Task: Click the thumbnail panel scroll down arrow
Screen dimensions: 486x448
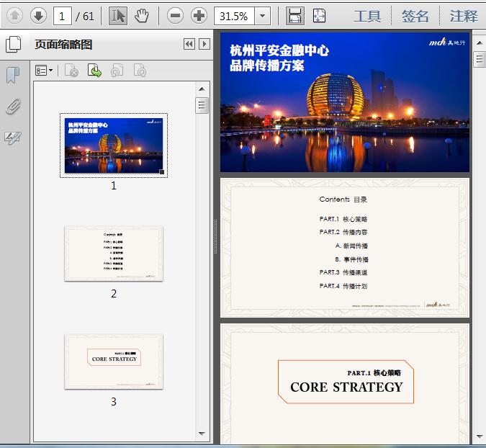Action: pyautogui.click(x=202, y=434)
